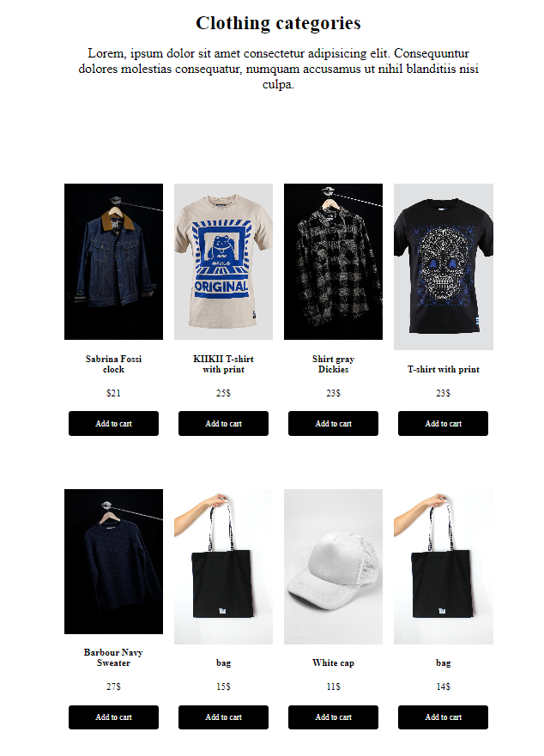
Task: Add White cap to cart
Action: point(333,717)
